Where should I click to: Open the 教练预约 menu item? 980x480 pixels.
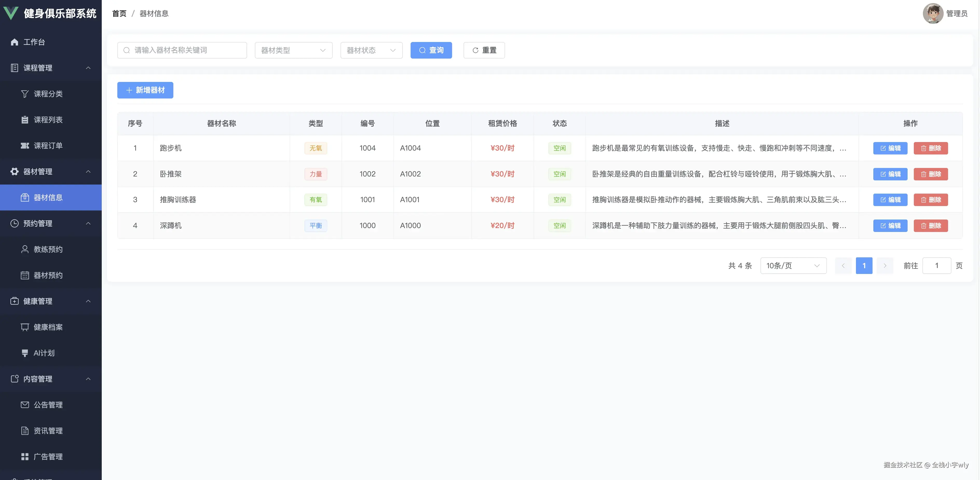tap(48, 249)
